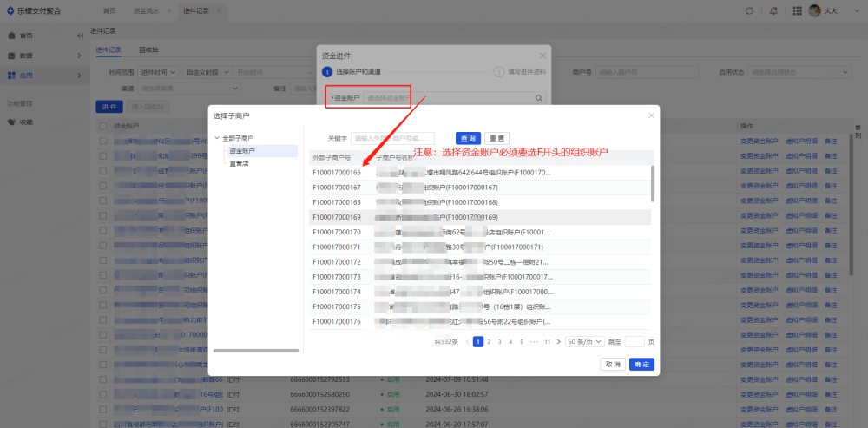The image size is (868, 428).
Task: Click the search icon in 资金账户 field
Action: pos(538,98)
